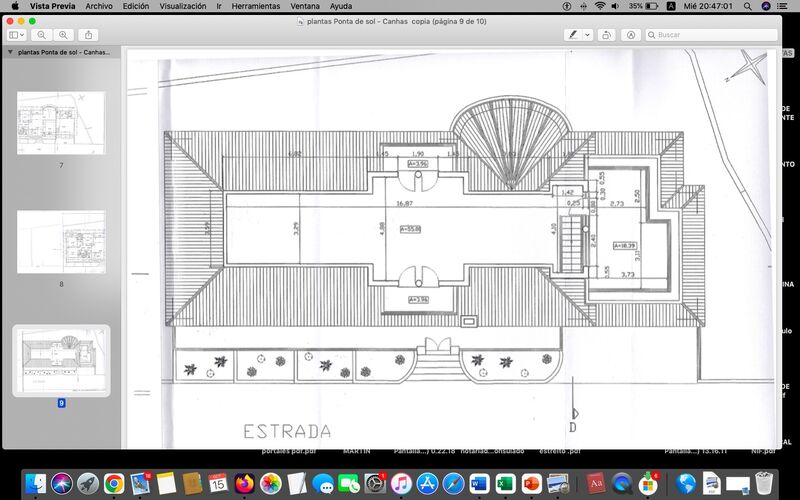Select the page 7 thumbnail
Image resolution: width=800 pixels, height=500 pixels.
(x=61, y=123)
